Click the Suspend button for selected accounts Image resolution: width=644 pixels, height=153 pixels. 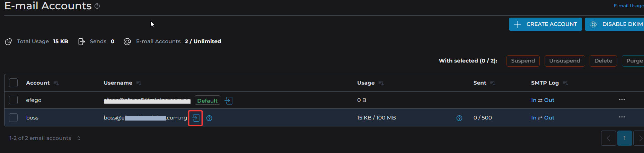tap(523, 61)
